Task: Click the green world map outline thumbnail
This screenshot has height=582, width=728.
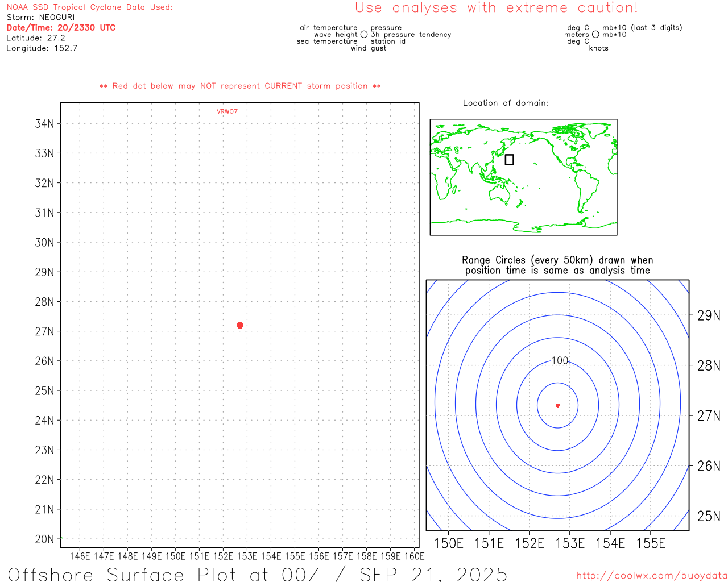Action: [523, 177]
